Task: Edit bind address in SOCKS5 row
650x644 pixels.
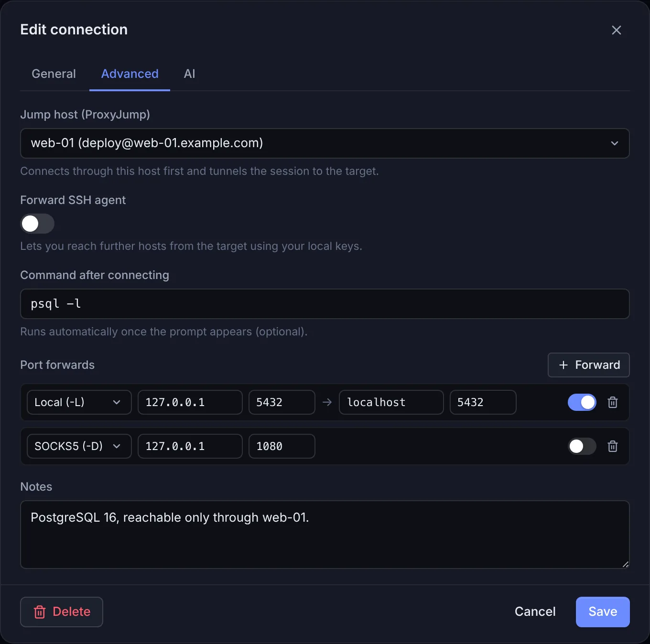Action: point(190,446)
